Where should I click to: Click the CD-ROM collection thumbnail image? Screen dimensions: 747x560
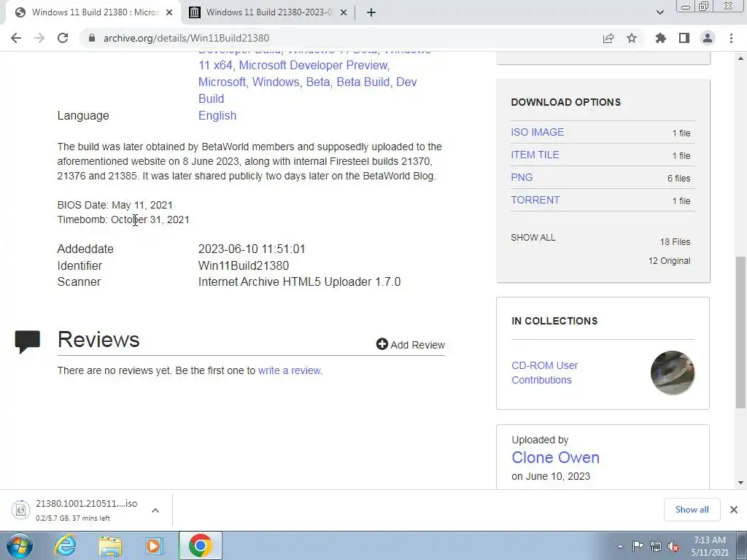[x=672, y=373]
